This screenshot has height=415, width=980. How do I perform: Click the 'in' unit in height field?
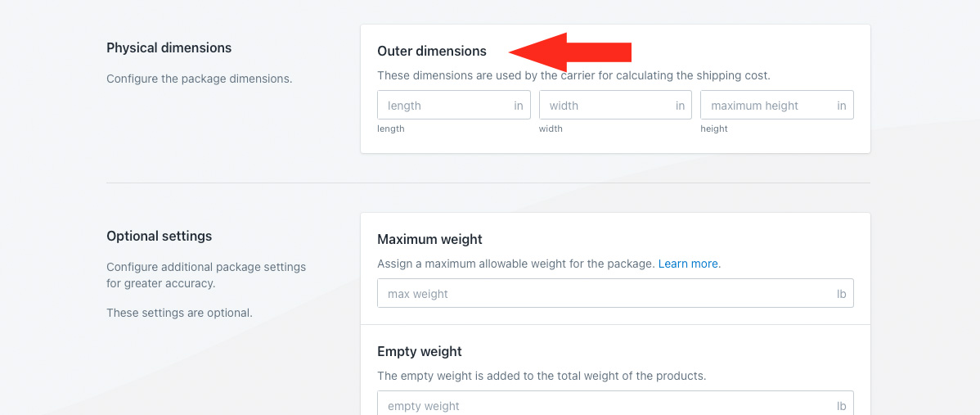point(842,106)
